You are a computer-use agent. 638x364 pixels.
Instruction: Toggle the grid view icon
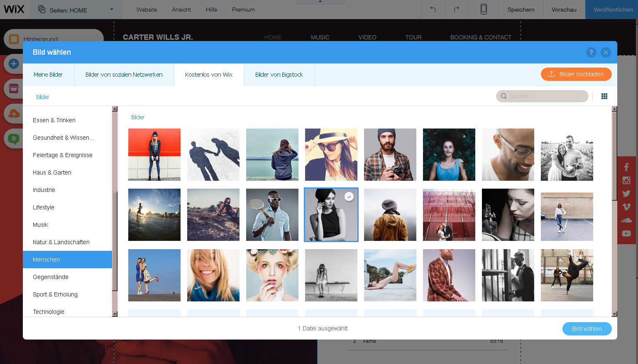(604, 96)
